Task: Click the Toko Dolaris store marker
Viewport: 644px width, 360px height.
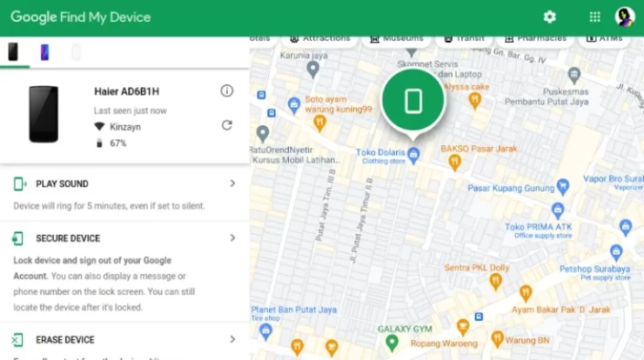Action: tap(413, 155)
